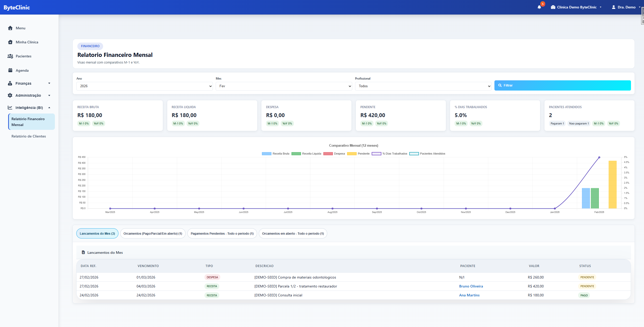Viewport: 644px width, 327px height.
Task: Switch to Pagamentos Pendentes tab
Action: [x=222, y=234]
